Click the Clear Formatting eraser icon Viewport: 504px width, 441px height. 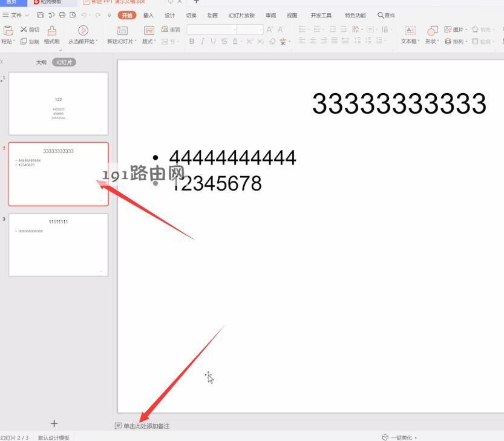272,41
